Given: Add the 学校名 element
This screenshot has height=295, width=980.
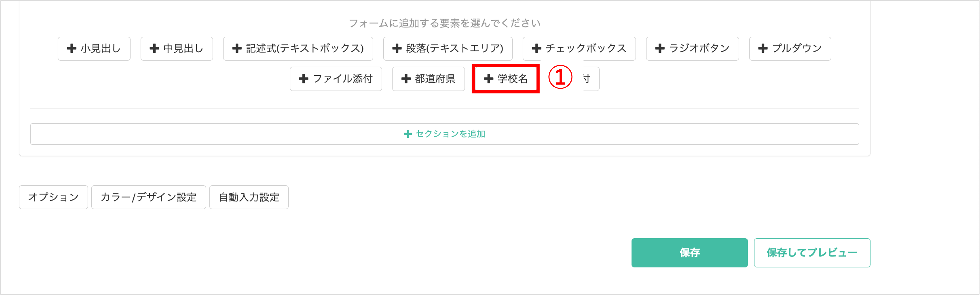Looking at the screenshot, I should 506,79.
